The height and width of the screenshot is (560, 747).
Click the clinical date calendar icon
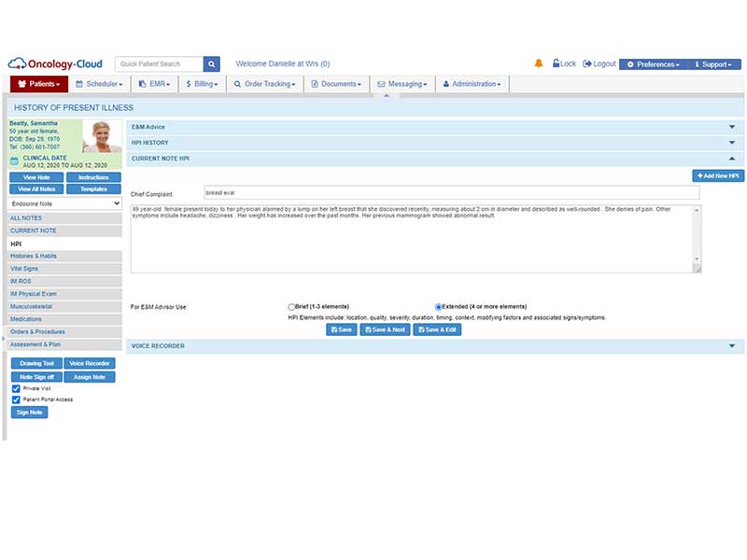pyautogui.click(x=14, y=161)
